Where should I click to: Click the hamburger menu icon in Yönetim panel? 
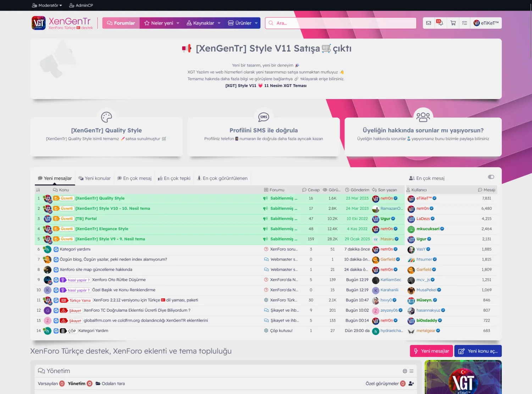(x=411, y=371)
